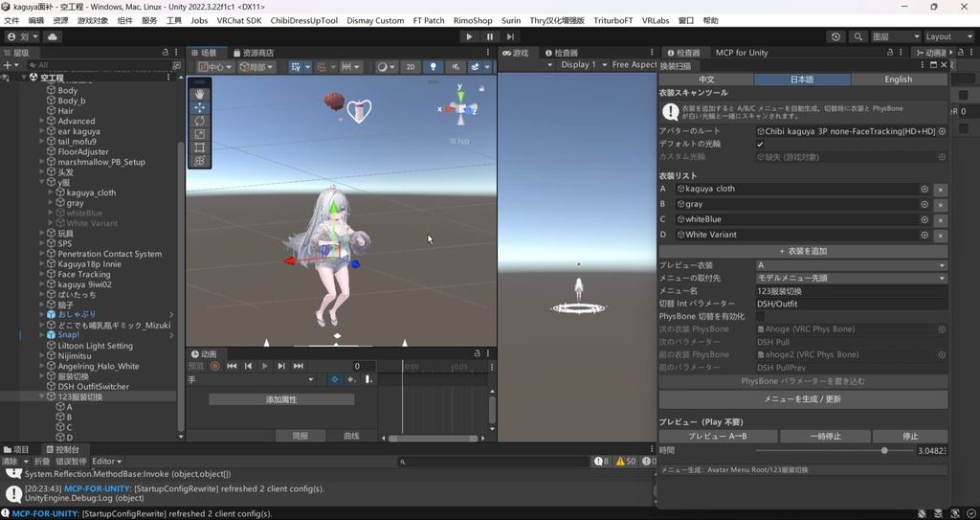This screenshot has width=980, height=520.
Task: Open メニューの取付先 dropdown
Action: click(x=852, y=278)
